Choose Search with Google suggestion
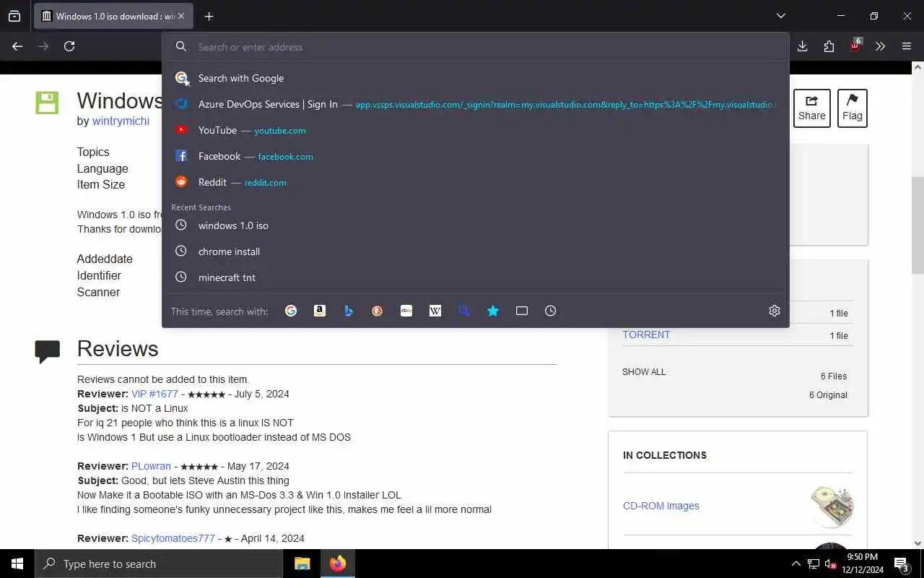Image resolution: width=924 pixels, height=578 pixels. point(476,78)
